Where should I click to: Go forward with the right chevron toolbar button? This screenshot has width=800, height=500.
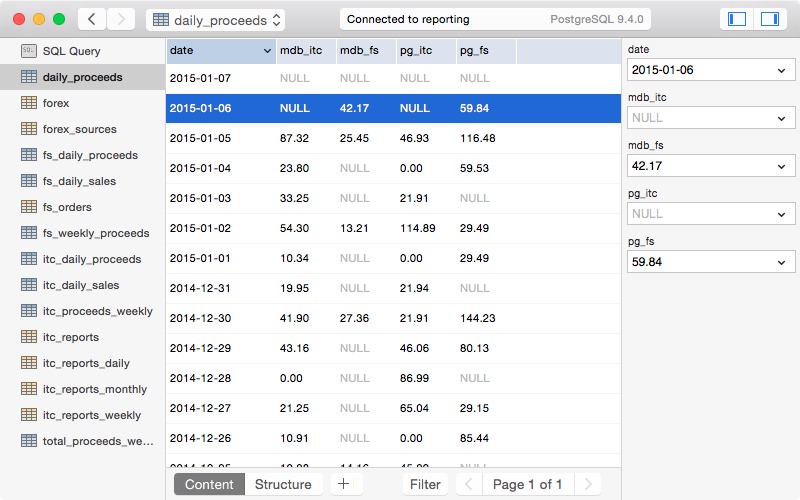coord(121,19)
